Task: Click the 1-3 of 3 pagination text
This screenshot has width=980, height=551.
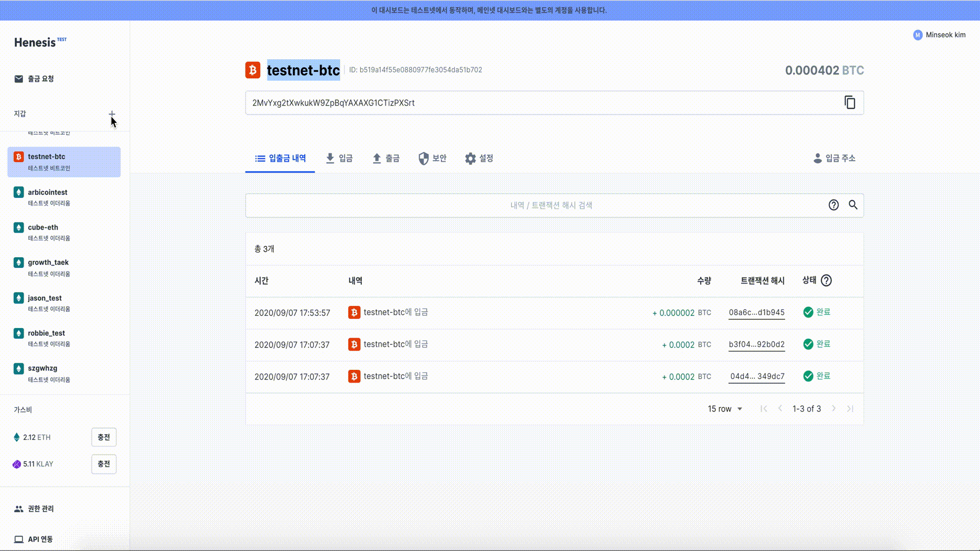Action: point(807,409)
